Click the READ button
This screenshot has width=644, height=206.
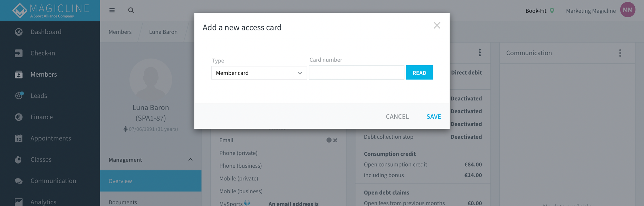(419, 72)
